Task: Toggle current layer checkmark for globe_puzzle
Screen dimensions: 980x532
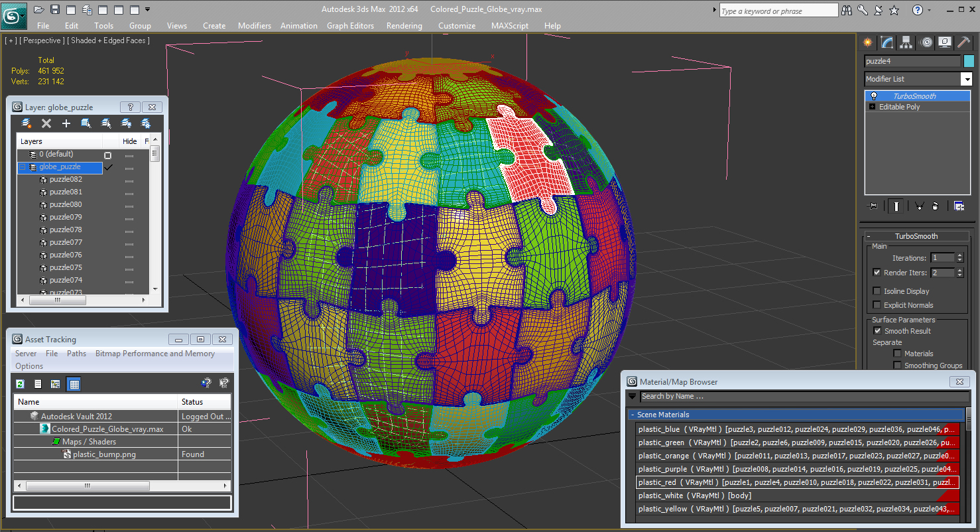Action: click(x=108, y=167)
